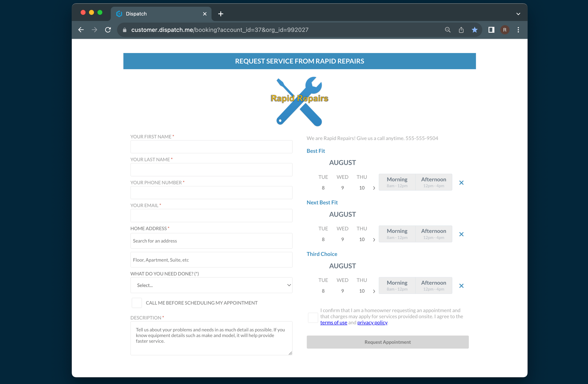Remove the Best Fit time slot

click(461, 183)
